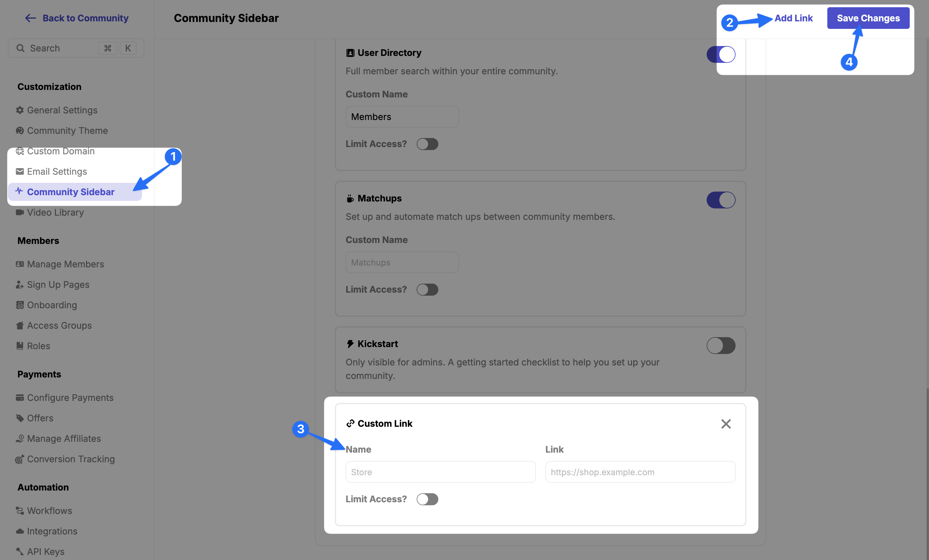Click the Custom Link chain icon
Viewport: 929px width, 560px height.
(350, 423)
